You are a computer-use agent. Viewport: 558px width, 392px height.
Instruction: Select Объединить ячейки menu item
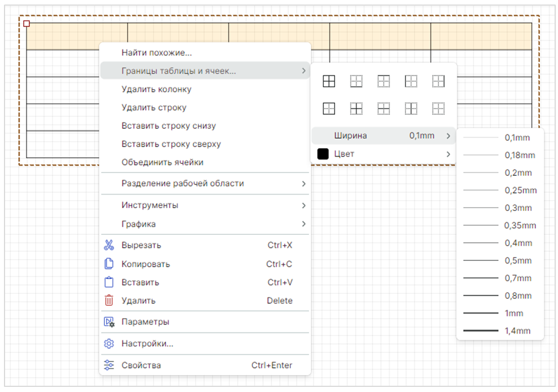point(162,162)
